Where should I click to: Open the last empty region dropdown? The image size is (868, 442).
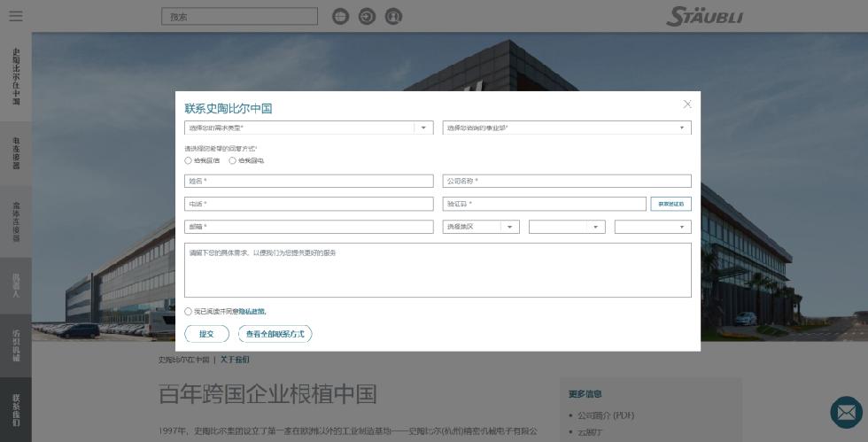(x=654, y=227)
